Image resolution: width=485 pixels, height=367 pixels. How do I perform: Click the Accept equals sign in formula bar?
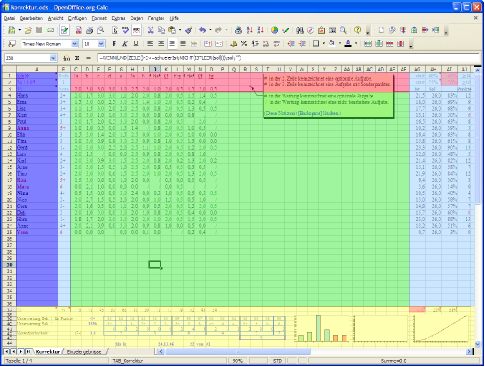click(x=88, y=58)
